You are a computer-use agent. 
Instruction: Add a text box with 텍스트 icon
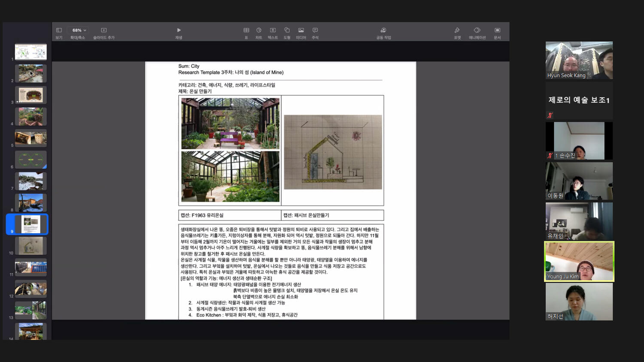tap(273, 30)
